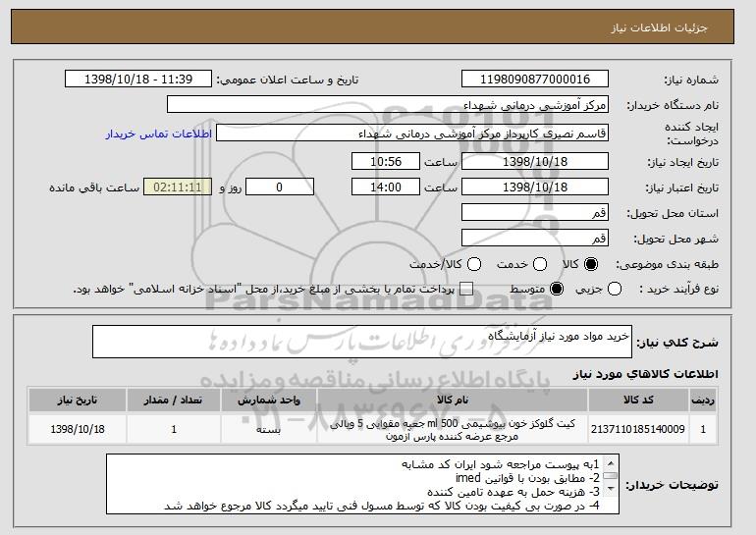The image size is (756, 535).
Task: Click the page title جزئیات اطلاعات نیاز
Action: tap(659, 27)
